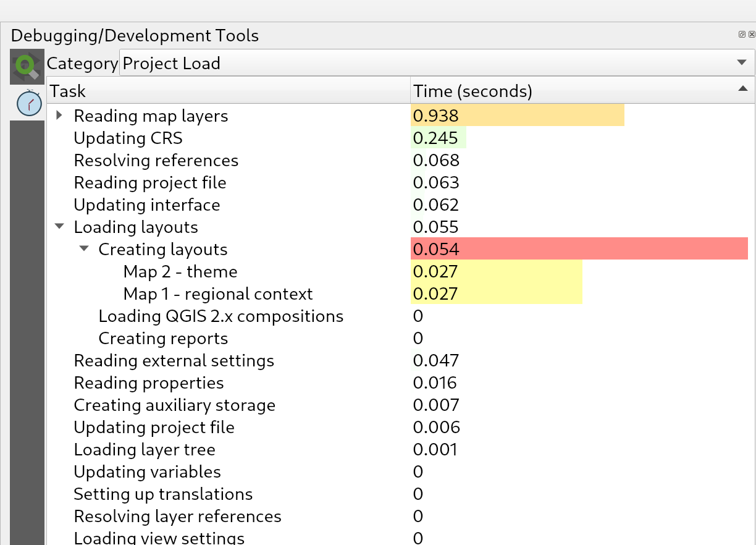Sort by the Task column header
The image size is (756, 545).
click(229, 91)
